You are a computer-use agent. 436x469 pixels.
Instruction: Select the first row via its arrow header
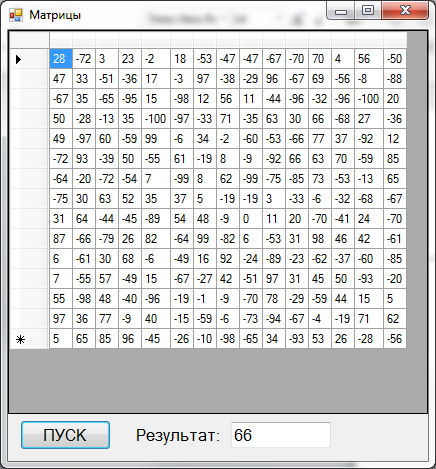29,59
